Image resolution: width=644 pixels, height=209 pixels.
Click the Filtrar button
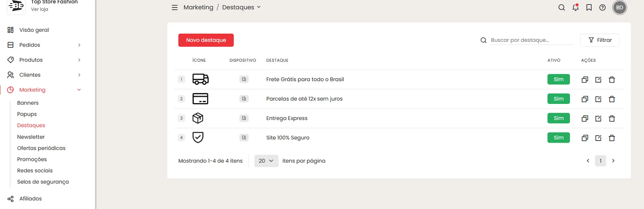pyautogui.click(x=600, y=40)
